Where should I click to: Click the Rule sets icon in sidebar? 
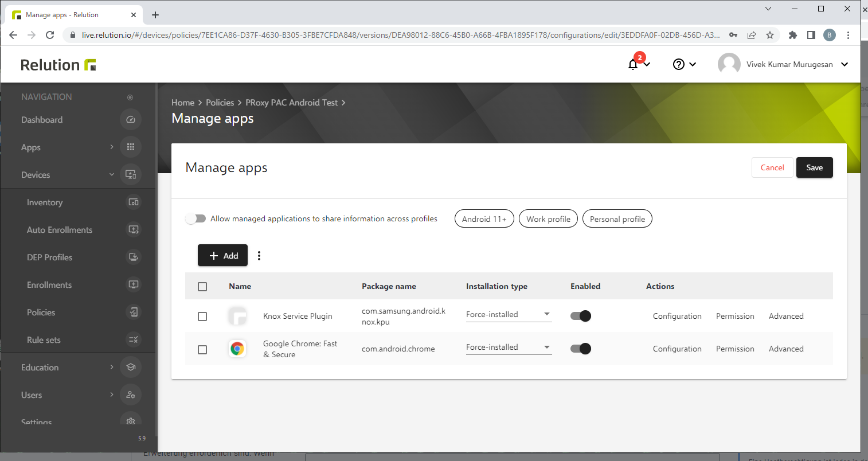(133, 340)
